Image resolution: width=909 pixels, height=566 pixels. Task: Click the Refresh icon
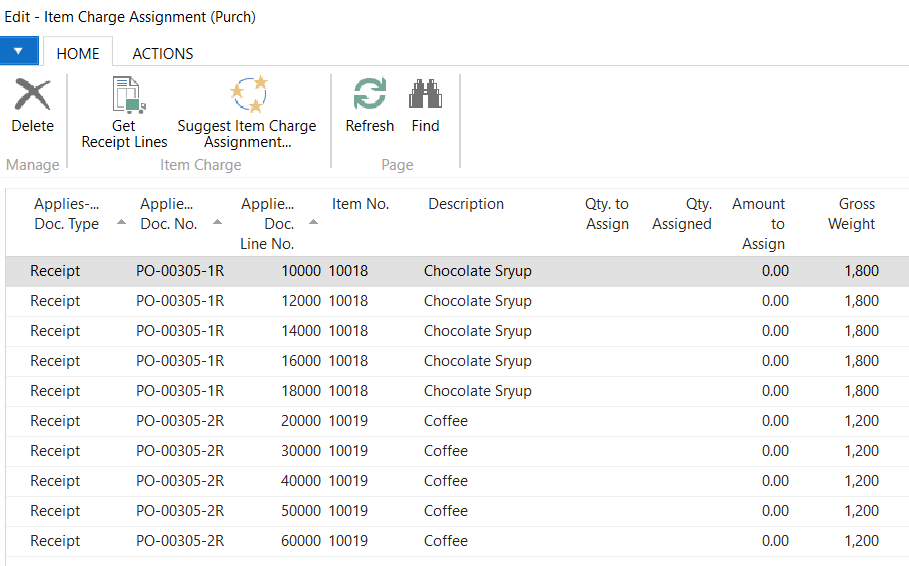tap(370, 97)
